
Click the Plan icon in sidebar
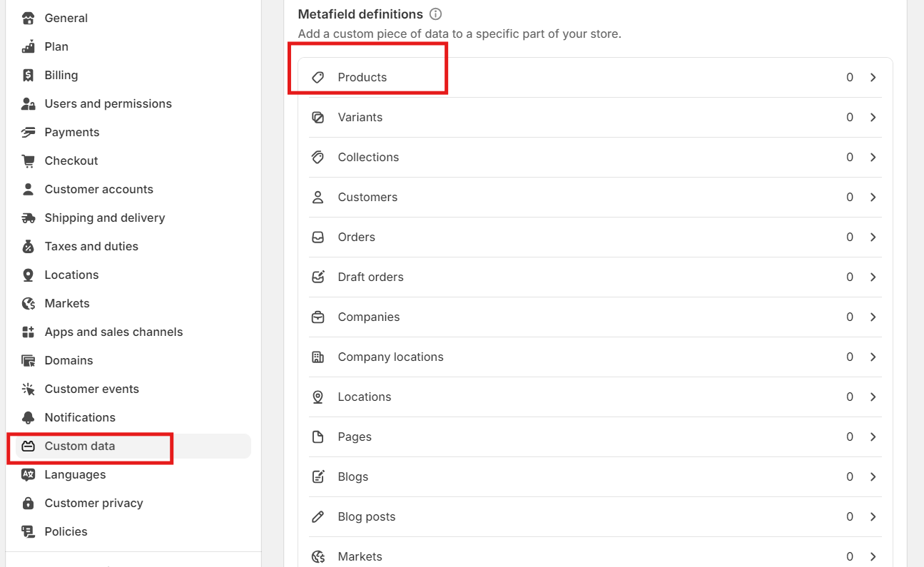click(x=29, y=46)
